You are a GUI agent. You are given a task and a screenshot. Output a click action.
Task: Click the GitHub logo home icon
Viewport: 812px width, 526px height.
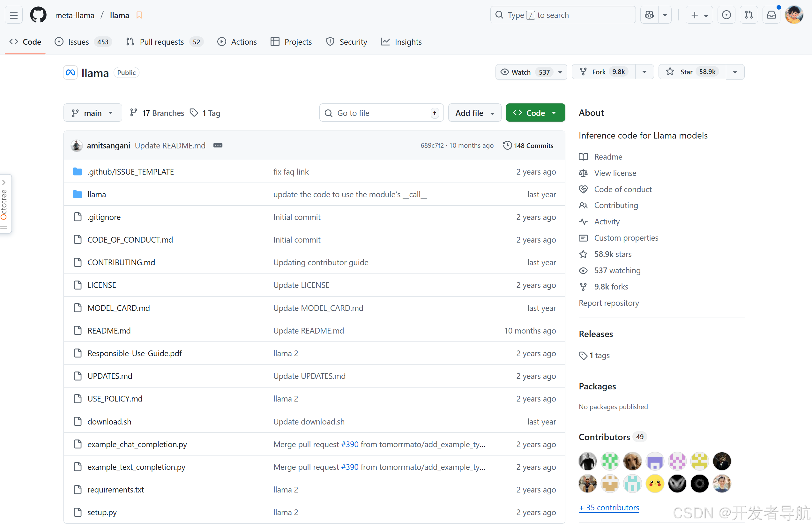[x=38, y=15]
